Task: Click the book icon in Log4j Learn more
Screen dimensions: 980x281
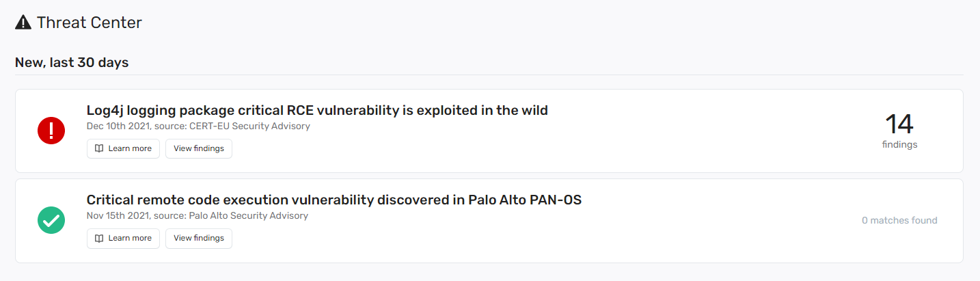Action: (99, 148)
